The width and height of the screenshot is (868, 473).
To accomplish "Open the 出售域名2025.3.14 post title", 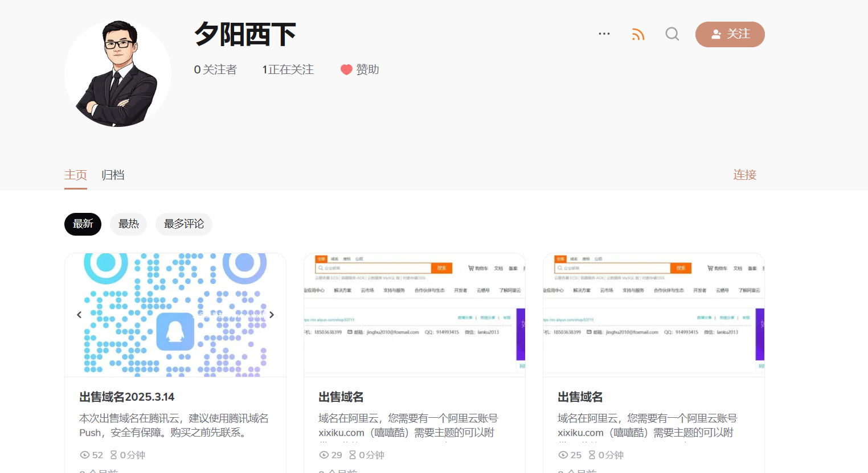I will pyautogui.click(x=127, y=397).
